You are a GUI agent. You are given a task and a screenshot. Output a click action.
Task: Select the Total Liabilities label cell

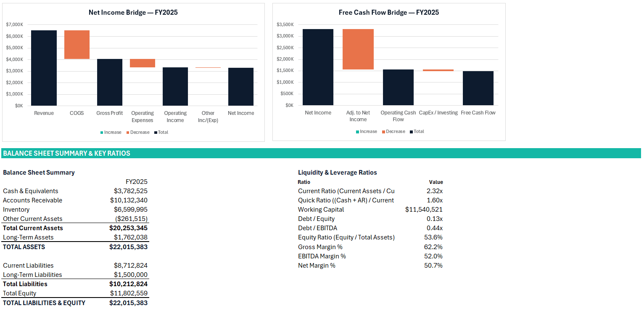click(x=25, y=284)
